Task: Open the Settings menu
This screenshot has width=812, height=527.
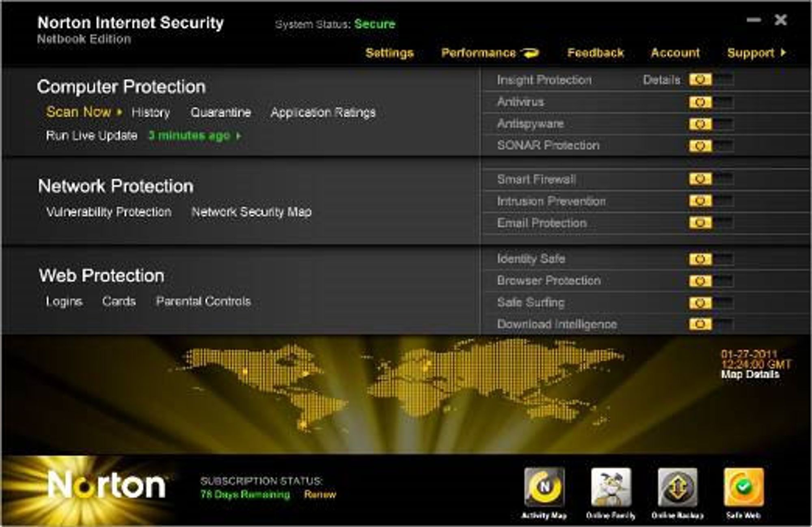Action: (389, 53)
